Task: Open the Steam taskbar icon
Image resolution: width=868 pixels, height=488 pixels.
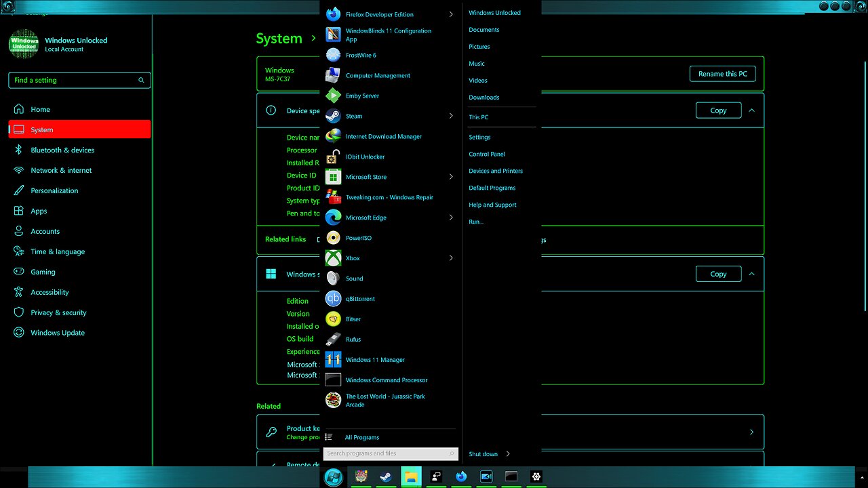Action: tap(386, 476)
